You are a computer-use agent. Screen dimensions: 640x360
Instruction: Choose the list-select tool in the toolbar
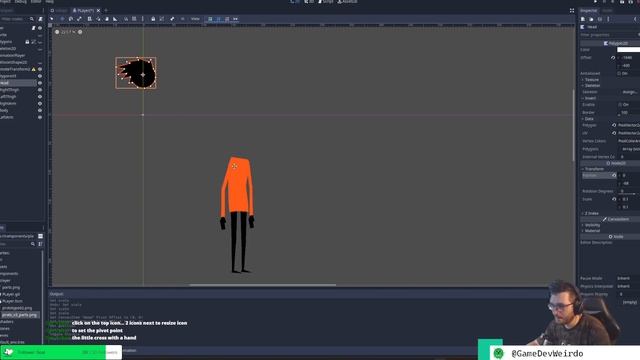click(x=89, y=19)
